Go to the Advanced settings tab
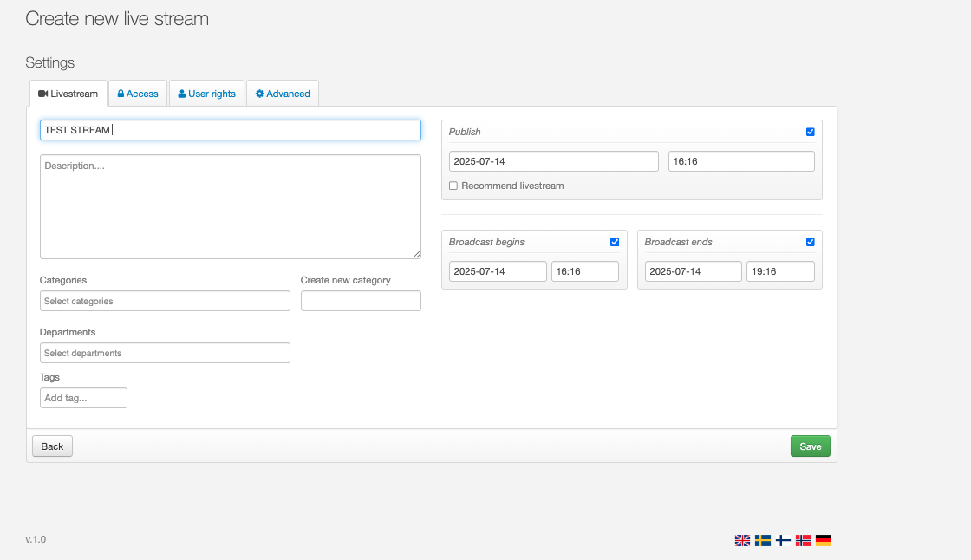Viewport: 971px width, 560px height. point(283,94)
